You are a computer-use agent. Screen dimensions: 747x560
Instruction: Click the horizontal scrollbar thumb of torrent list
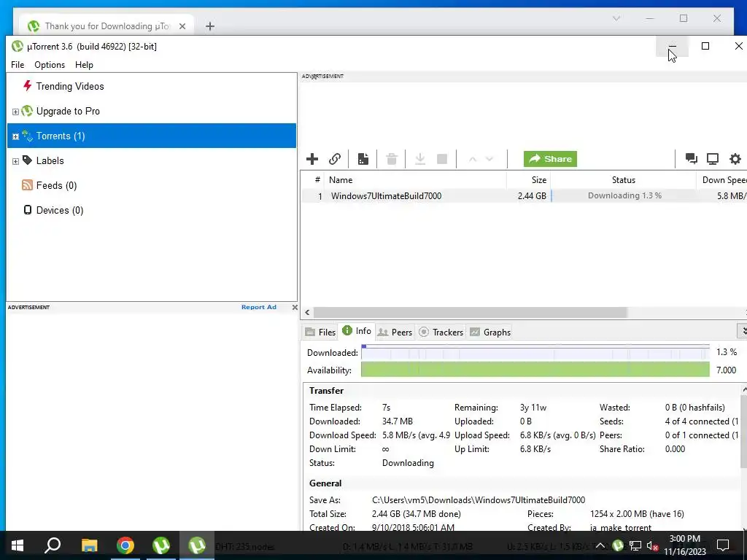[471, 312]
